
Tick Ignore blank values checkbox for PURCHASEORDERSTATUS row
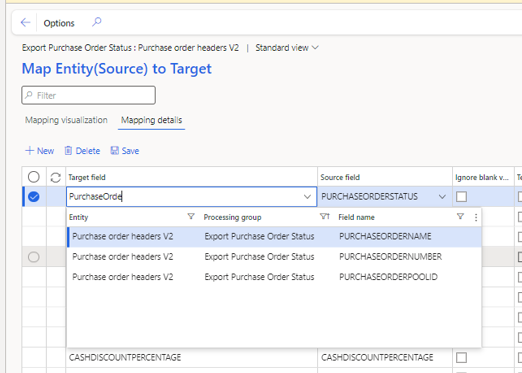pos(461,197)
